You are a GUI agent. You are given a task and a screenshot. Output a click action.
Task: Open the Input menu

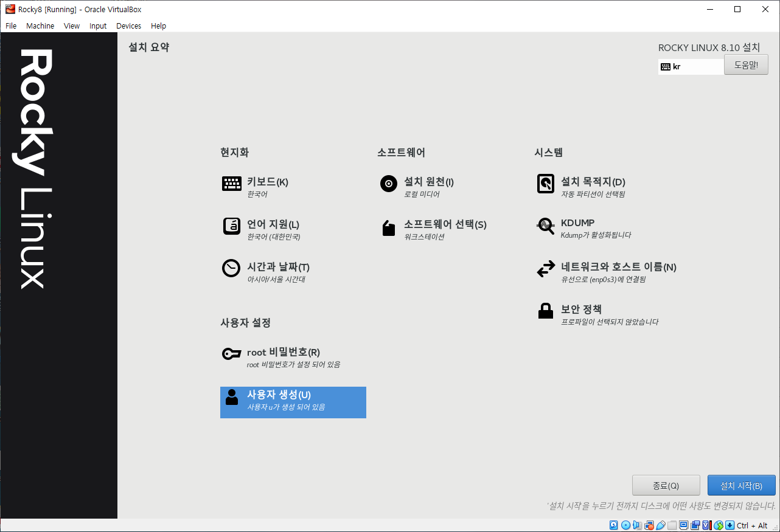(98, 26)
